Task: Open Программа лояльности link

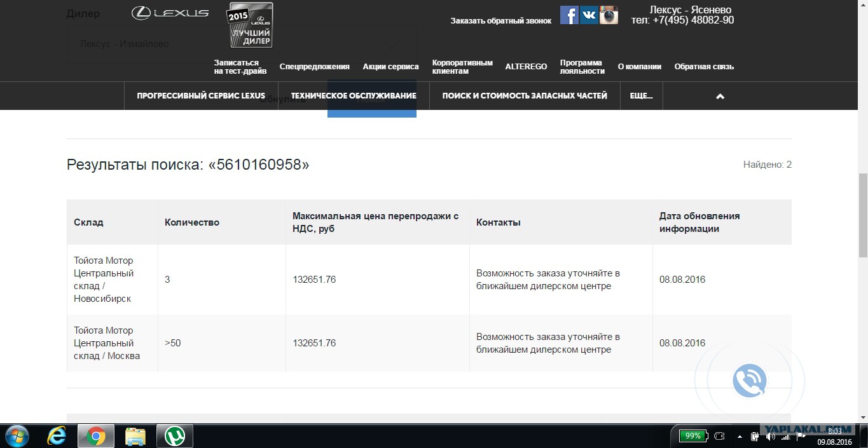Action: tap(582, 67)
